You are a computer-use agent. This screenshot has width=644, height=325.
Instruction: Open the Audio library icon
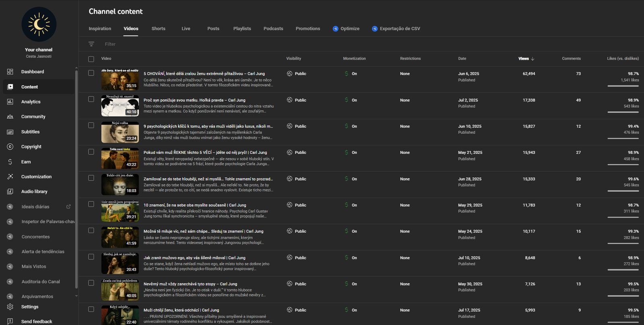pyautogui.click(x=10, y=192)
